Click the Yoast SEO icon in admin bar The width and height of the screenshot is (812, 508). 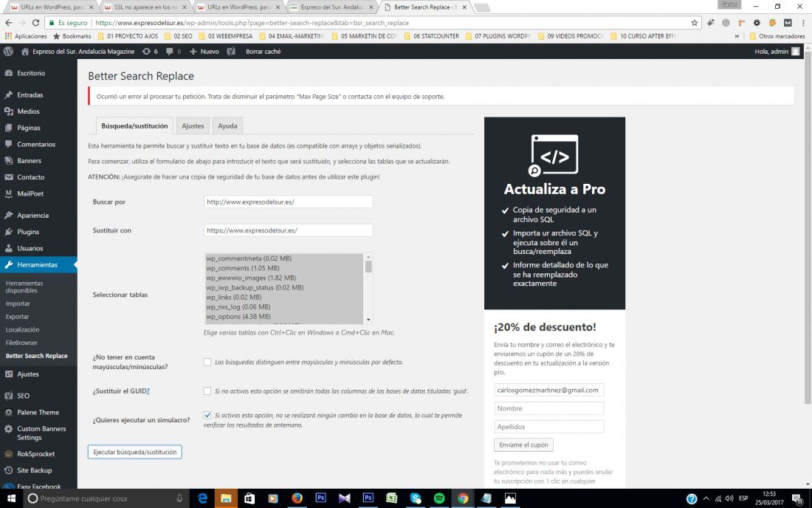[231, 51]
